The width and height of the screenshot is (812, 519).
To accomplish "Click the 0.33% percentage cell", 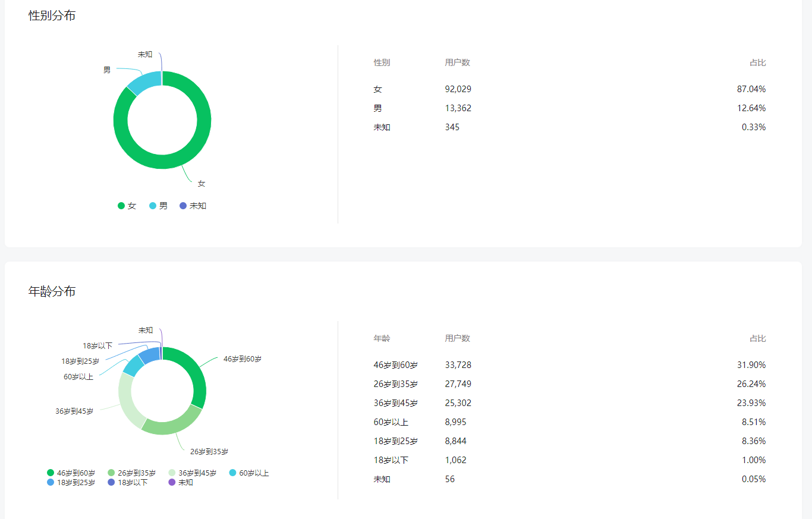I will (754, 127).
